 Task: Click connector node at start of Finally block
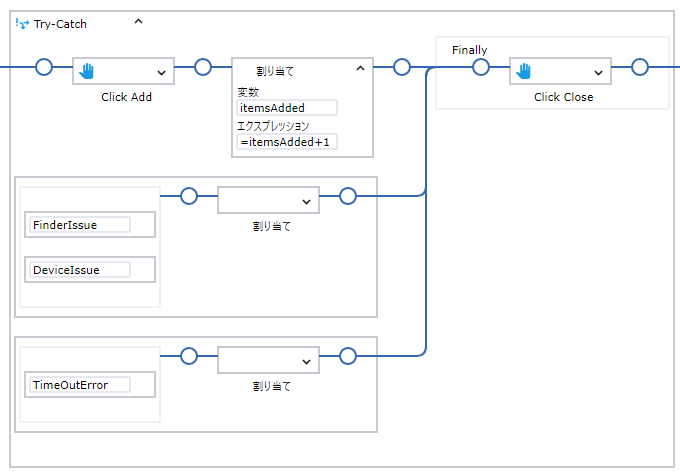click(x=480, y=67)
